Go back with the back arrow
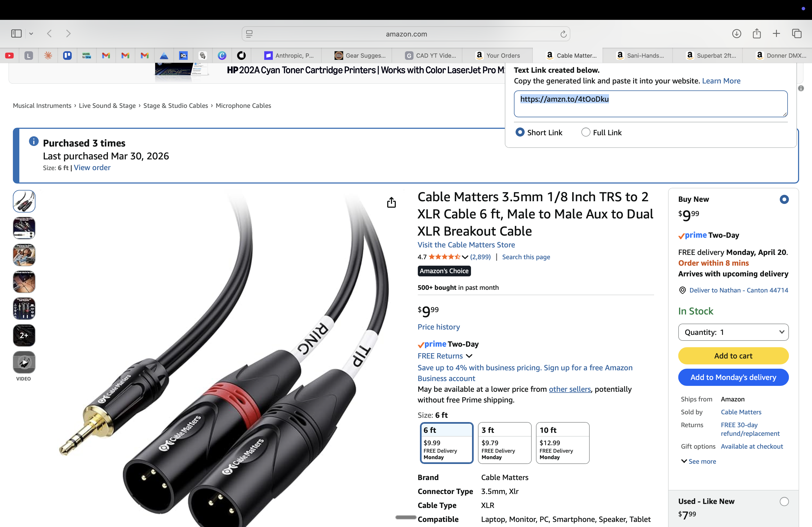This screenshot has width=812, height=527. coord(49,33)
